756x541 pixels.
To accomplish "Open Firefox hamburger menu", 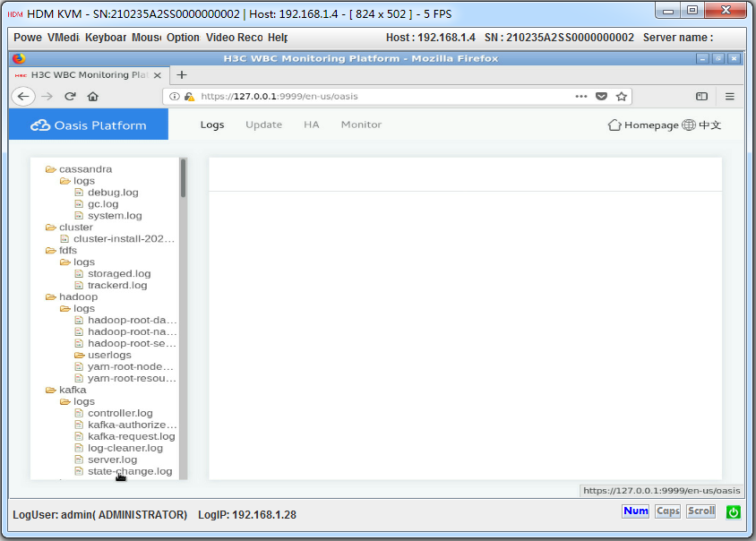I will [729, 97].
